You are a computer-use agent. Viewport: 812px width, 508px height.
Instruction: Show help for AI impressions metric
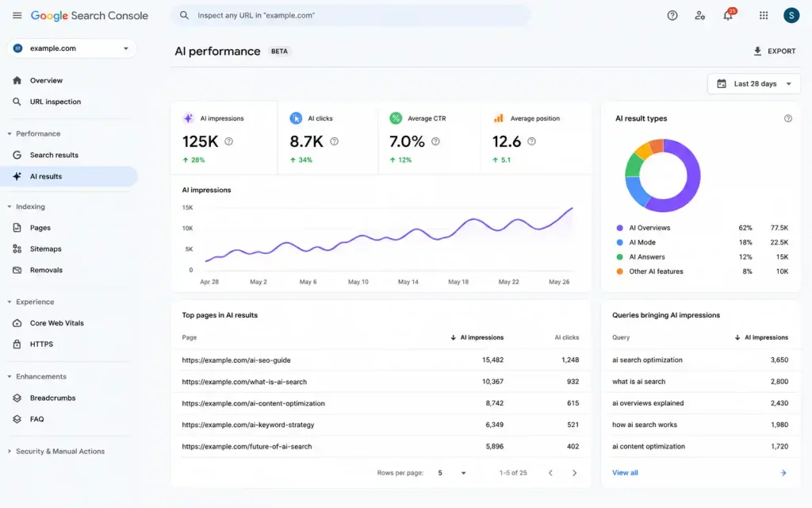pyautogui.click(x=228, y=141)
